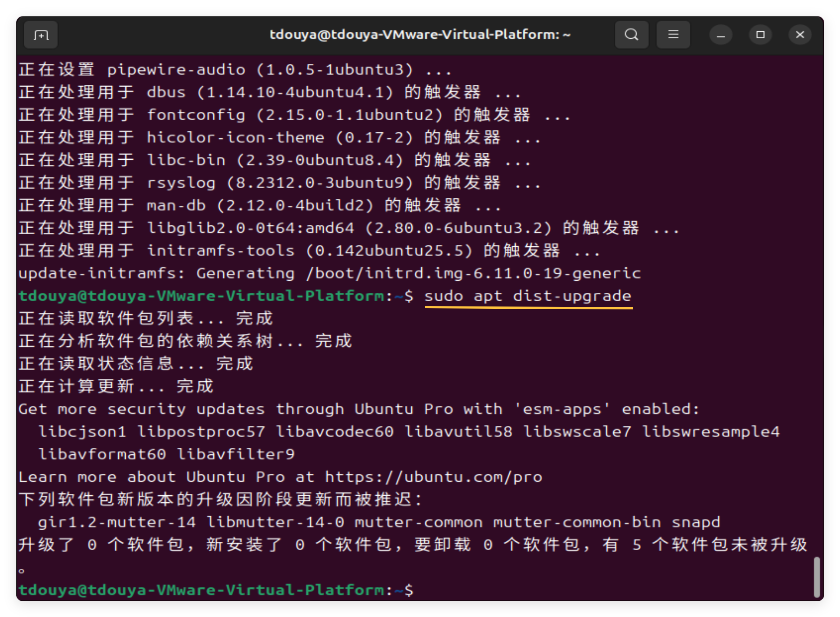Screen dimensions: 840x617
Task: Click the mutter-common-bin package name
Action: [577, 523]
